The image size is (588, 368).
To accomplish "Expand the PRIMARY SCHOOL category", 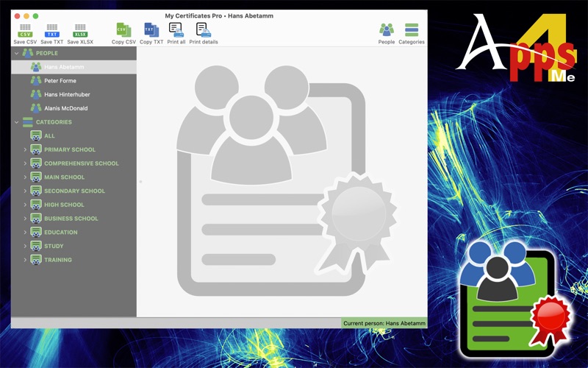I will point(25,149).
